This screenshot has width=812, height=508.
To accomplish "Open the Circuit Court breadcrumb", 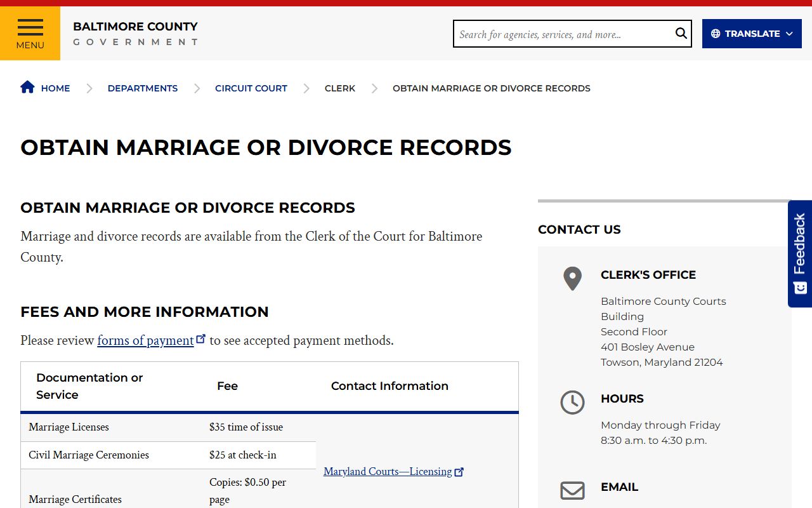I will click(x=251, y=88).
